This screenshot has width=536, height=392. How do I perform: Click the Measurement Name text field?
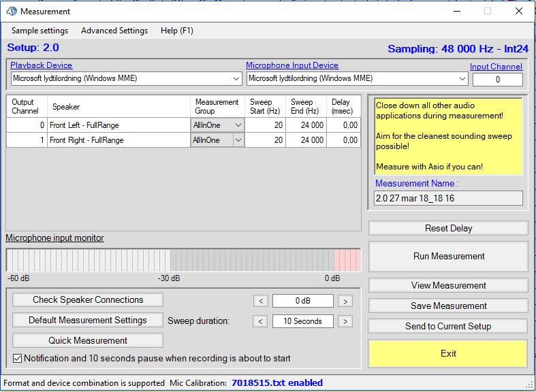click(448, 198)
